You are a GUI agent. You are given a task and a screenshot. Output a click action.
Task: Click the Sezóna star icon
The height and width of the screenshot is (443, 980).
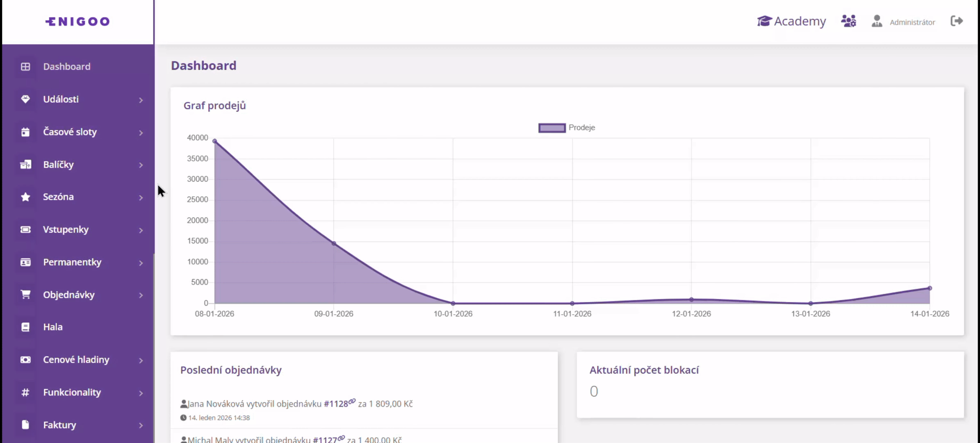tap(25, 197)
